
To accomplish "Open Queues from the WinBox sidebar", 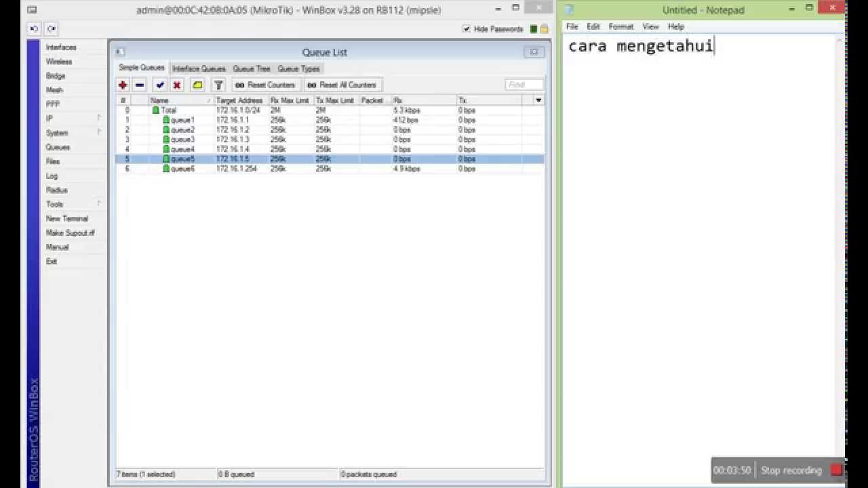I will [x=58, y=147].
